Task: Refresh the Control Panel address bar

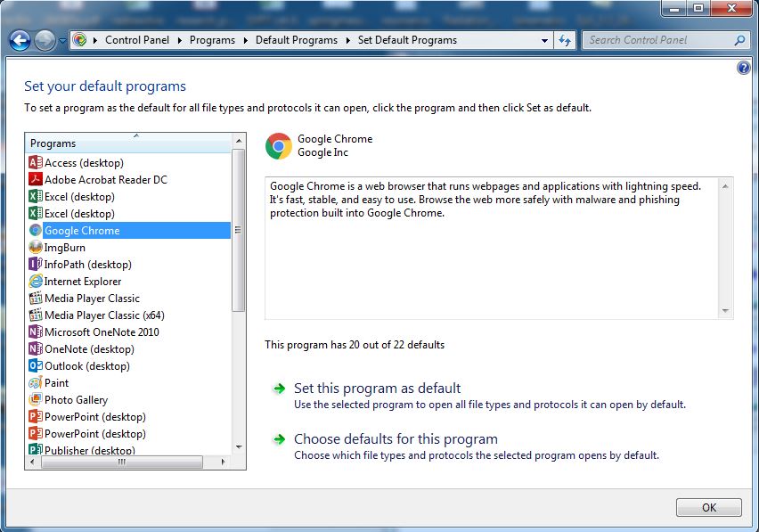Action: [565, 40]
